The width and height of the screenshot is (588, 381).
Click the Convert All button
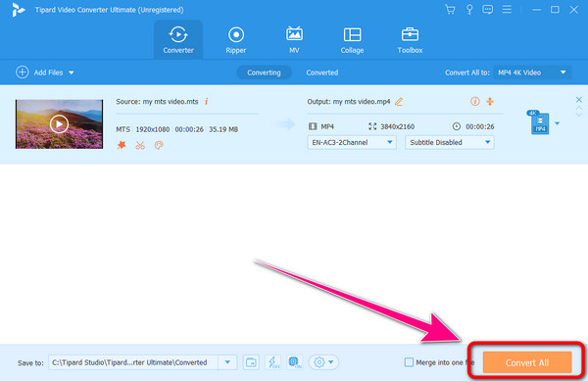click(x=527, y=362)
